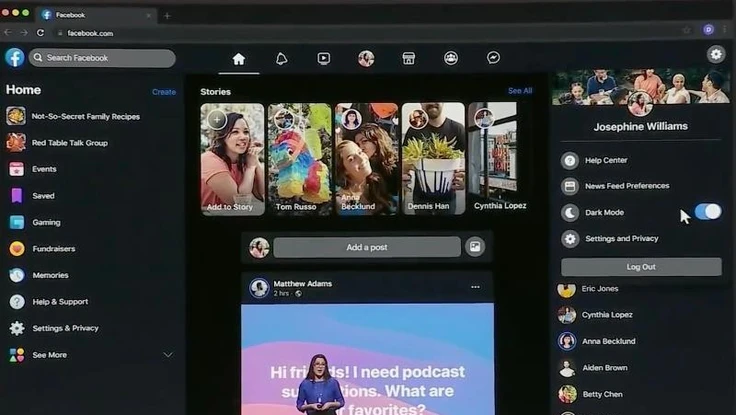The width and height of the screenshot is (736, 415).
Task: Open Matthew Adams post options menu
Action: coord(475,287)
